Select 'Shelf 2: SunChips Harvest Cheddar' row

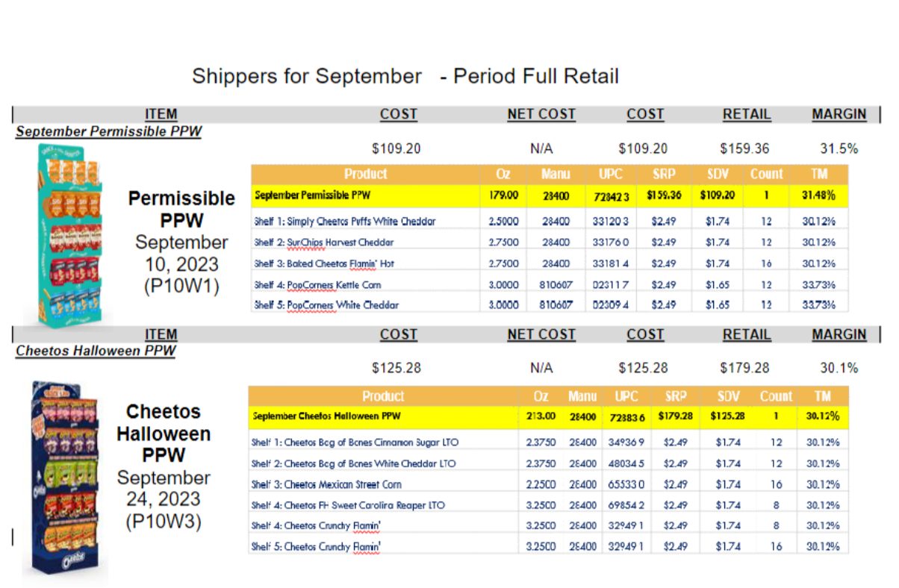point(550,243)
